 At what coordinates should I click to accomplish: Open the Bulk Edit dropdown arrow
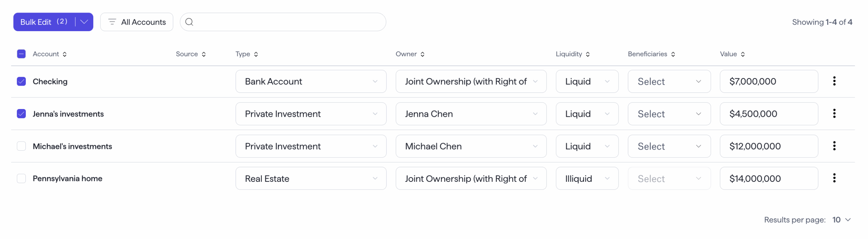click(84, 22)
